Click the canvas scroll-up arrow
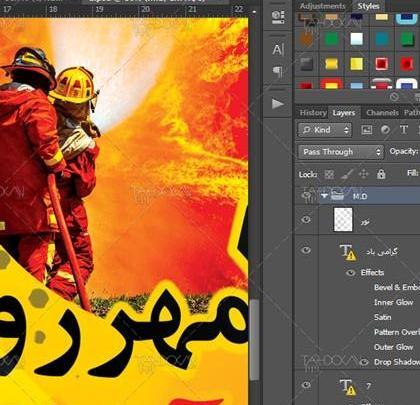 pyautogui.click(x=254, y=12)
